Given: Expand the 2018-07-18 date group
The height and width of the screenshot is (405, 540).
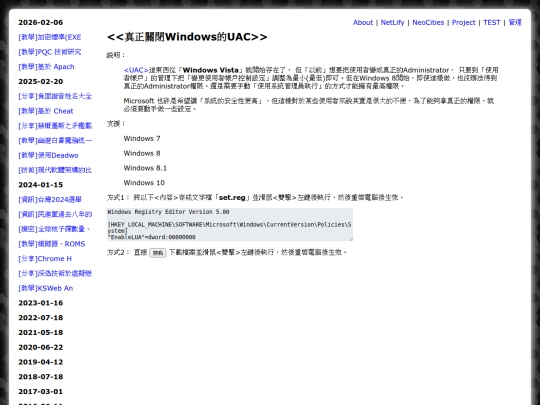Looking at the screenshot, I should point(41,377).
